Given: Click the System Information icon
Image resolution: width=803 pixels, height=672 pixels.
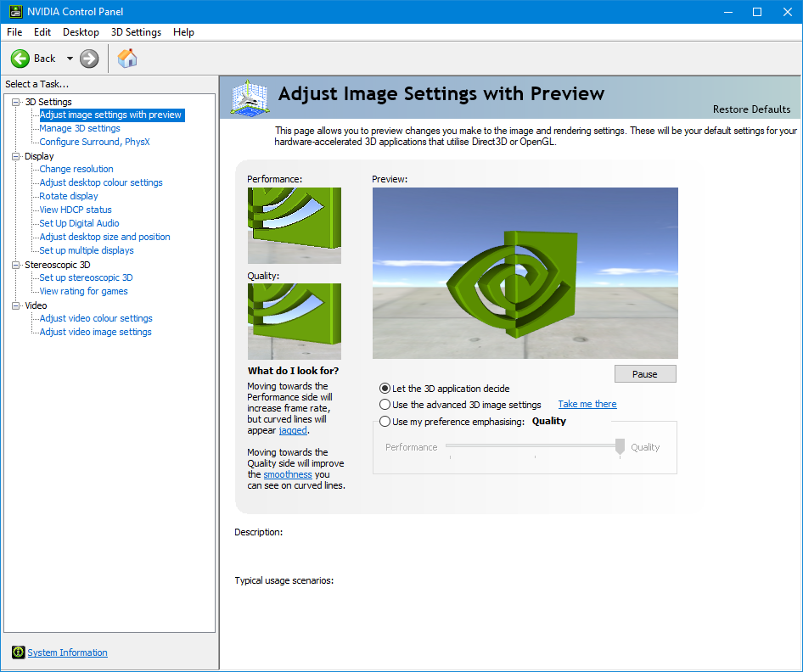Looking at the screenshot, I should tap(18, 652).
